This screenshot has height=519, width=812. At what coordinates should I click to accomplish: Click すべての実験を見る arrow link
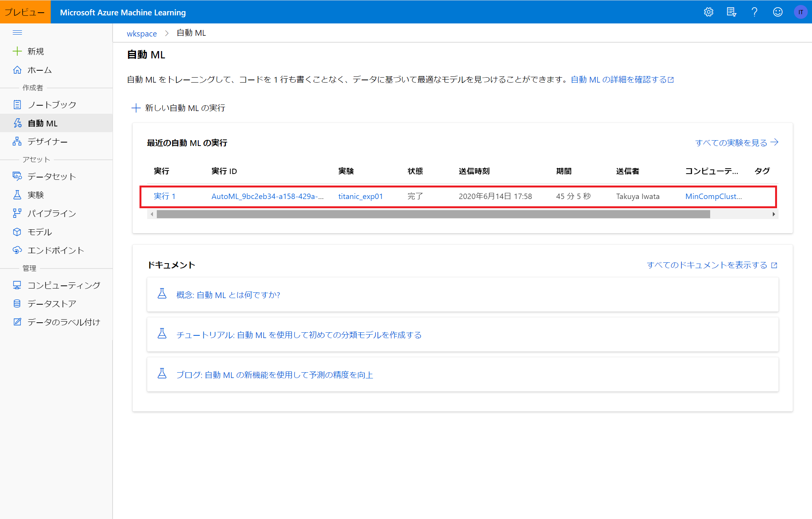(736, 143)
